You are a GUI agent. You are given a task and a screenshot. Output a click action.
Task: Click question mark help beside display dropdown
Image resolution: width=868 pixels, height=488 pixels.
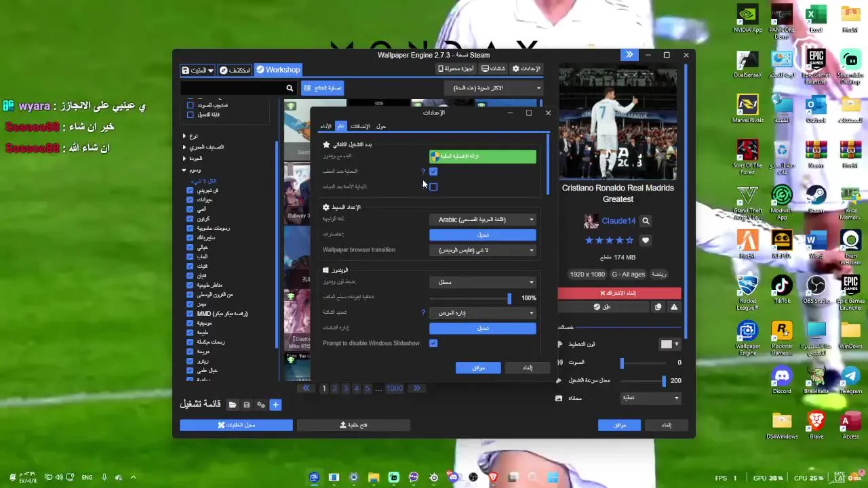pyautogui.click(x=423, y=313)
